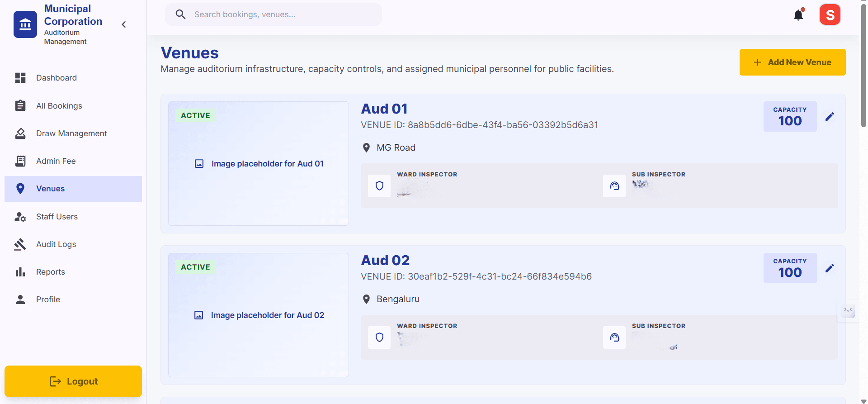Collapse the sidebar with the chevron arrow

tap(124, 24)
